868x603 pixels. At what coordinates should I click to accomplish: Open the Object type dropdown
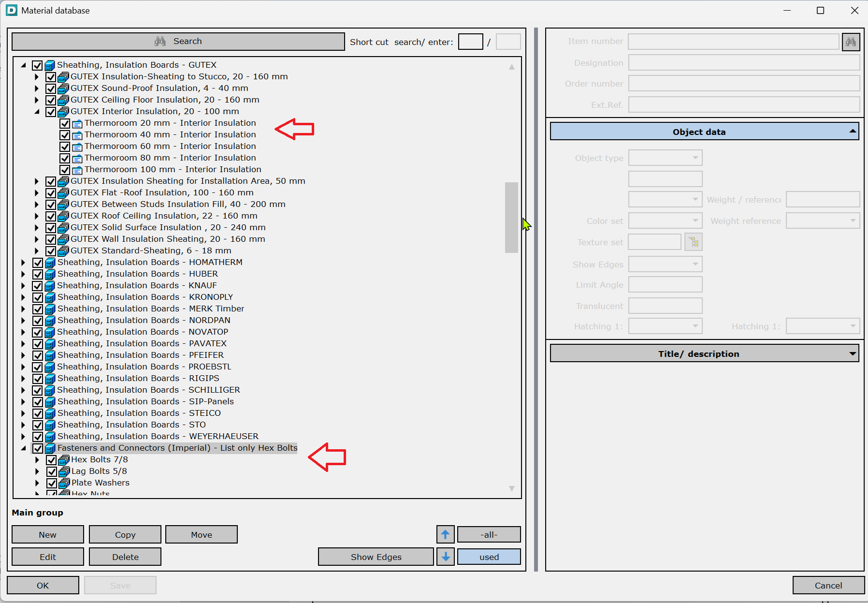pos(665,158)
